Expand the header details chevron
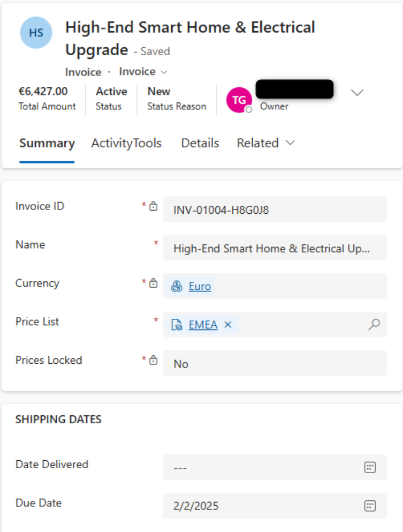 pyautogui.click(x=358, y=93)
